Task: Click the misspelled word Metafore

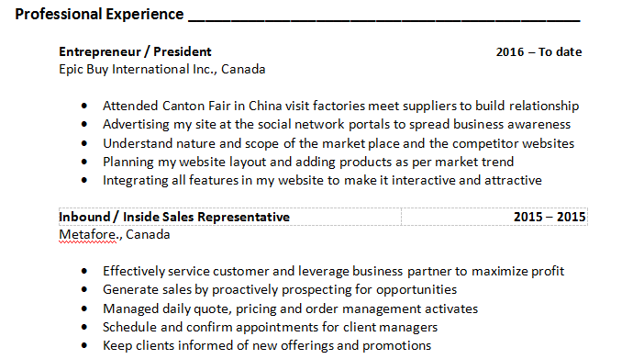Action: pyautogui.click(x=88, y=235)
